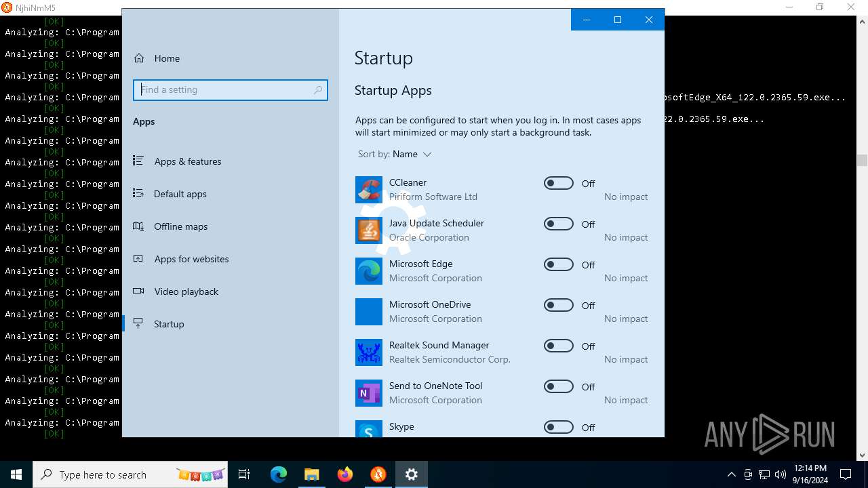Click the Settings gear in taskbar

pos(412,474)
